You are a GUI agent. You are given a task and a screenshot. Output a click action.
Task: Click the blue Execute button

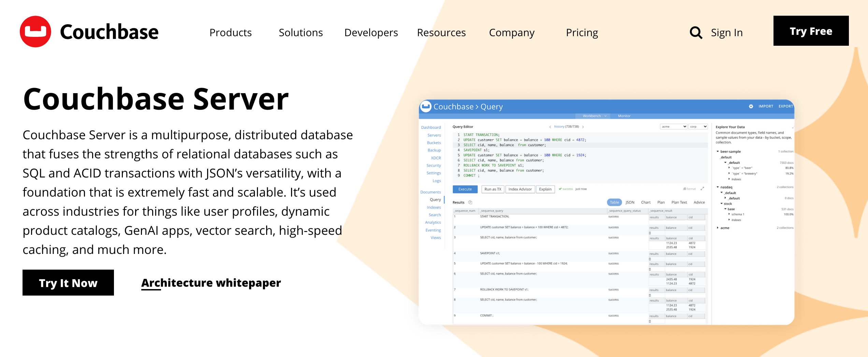465,189
